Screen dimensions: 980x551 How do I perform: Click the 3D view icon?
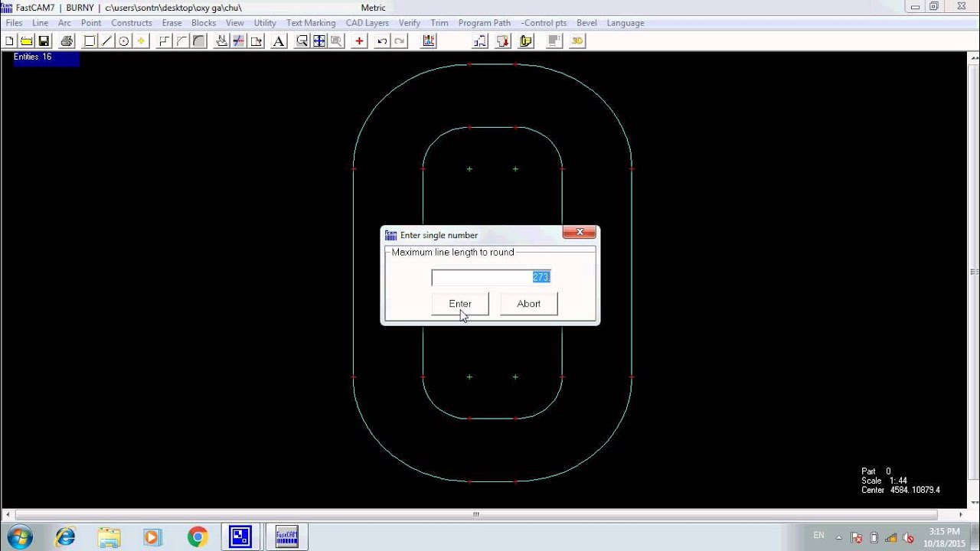tap(577, 41)
